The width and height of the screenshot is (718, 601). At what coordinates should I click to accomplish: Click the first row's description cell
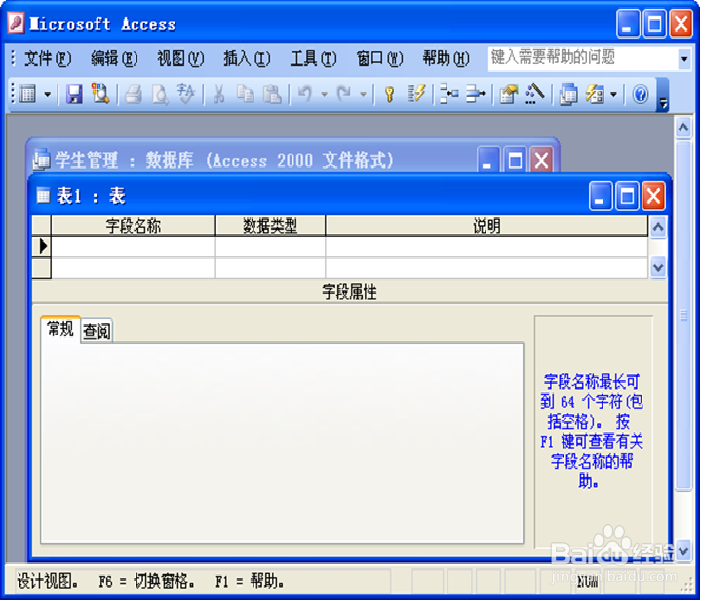tap(487, 246)
